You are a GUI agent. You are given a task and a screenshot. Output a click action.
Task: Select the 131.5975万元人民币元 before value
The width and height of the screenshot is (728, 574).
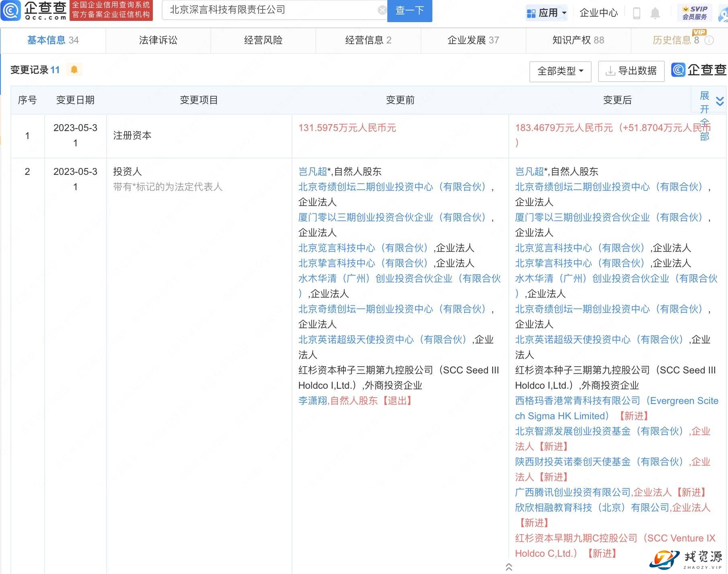pos(347,128)
